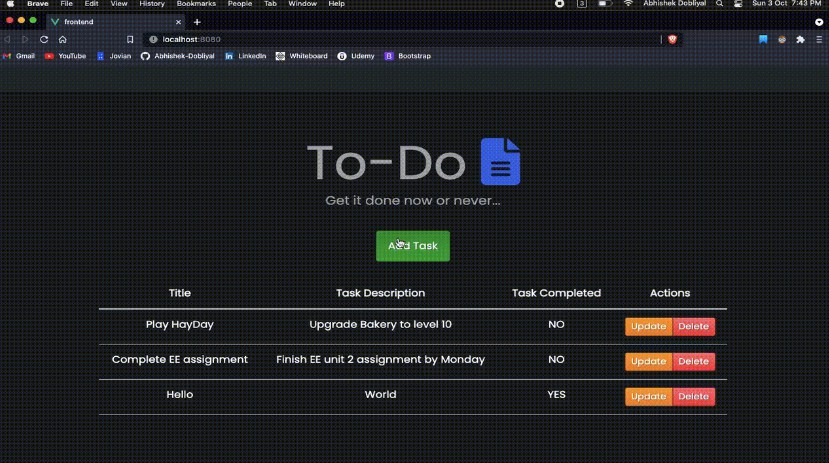Image resolution: width=829 pixels, height=463 pixels.
Task: Open the YouTube bookmark
Action: [x=65, y=56]
